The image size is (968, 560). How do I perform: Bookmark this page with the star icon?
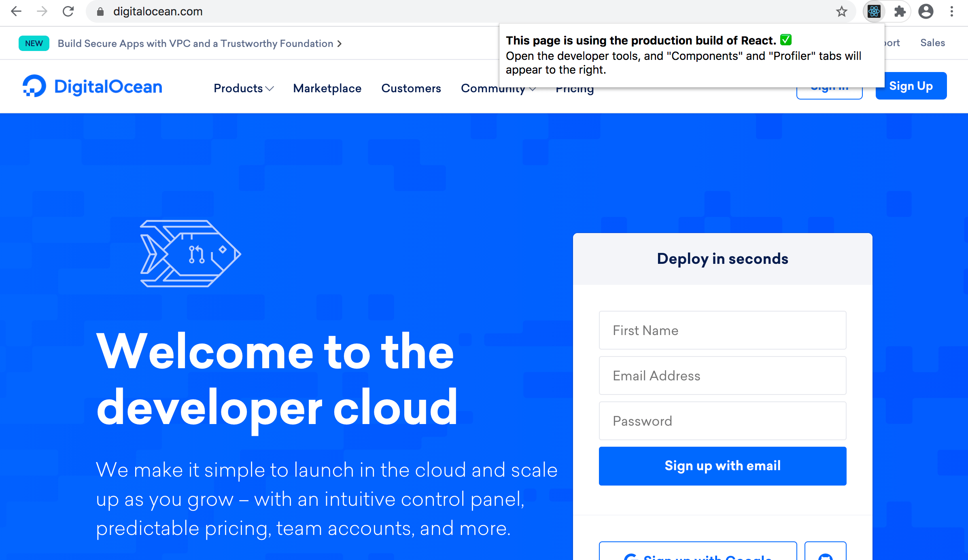[842, 12]
